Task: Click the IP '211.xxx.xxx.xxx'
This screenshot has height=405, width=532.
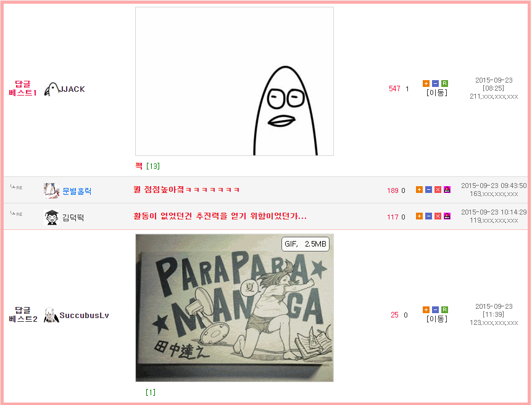Action: tap(494, 97)
